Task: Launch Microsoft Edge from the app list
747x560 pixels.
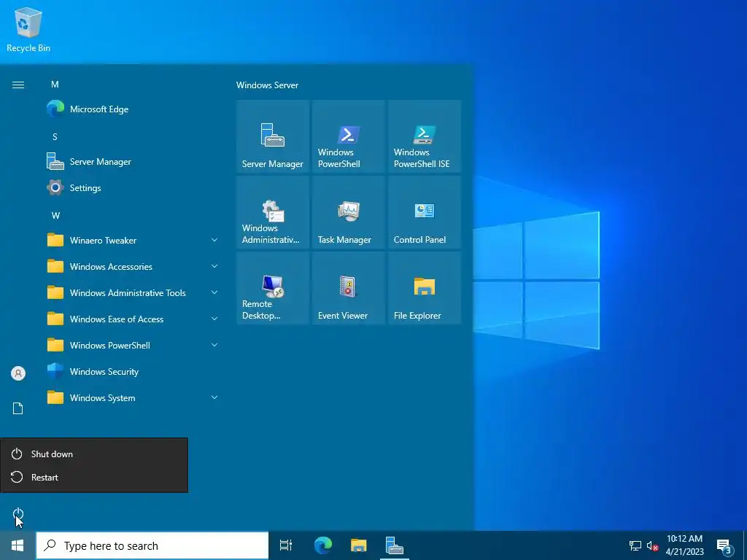Action: point(134,109)
